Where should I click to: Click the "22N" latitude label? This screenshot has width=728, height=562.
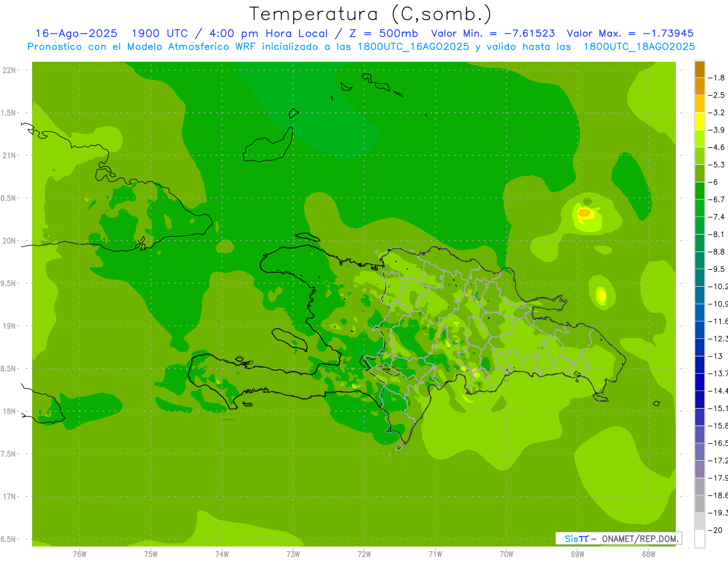[x=8, y=70]
